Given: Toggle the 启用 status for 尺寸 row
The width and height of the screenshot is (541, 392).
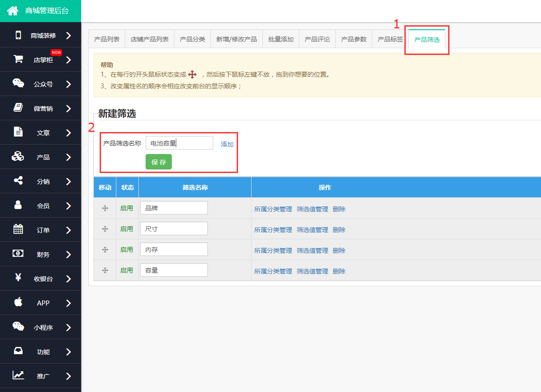Looking at the screenshot, I should (127, 229).
